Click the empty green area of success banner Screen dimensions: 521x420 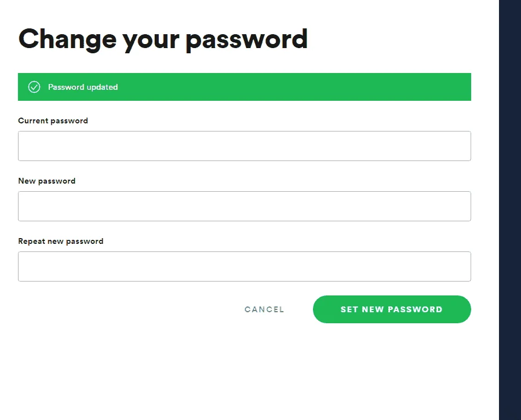coord(293,87)
